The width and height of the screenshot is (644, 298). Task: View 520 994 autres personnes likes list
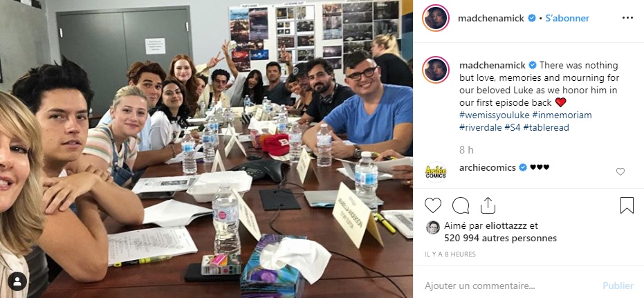tap(500, 238)
